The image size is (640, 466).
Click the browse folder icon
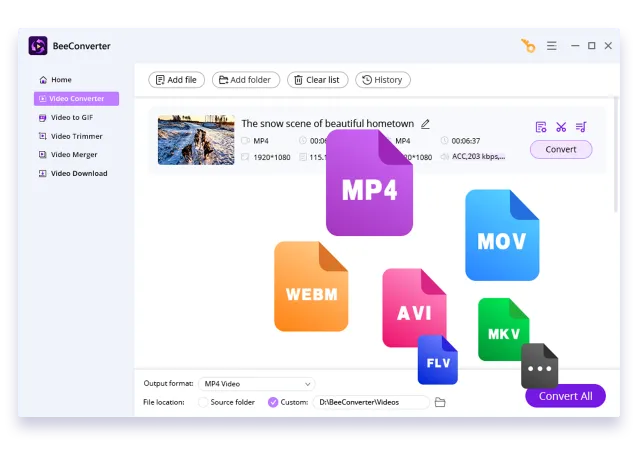(440, 402)
